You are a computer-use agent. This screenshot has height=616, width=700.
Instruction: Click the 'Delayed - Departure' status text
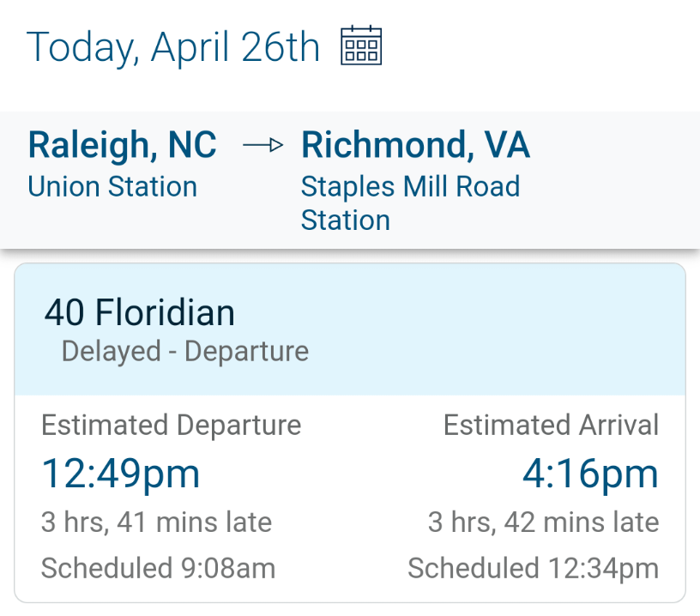point(185,351)
